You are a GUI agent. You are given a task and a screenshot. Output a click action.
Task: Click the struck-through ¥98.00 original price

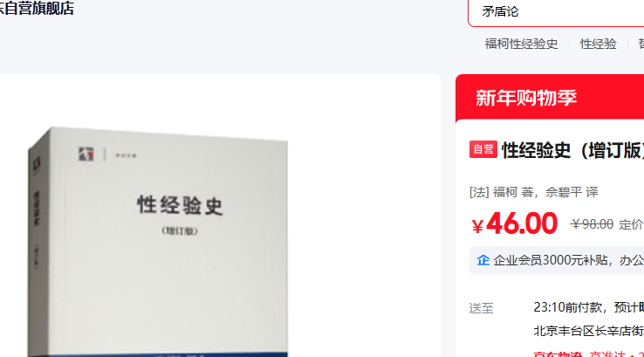(x=592, y=224)
